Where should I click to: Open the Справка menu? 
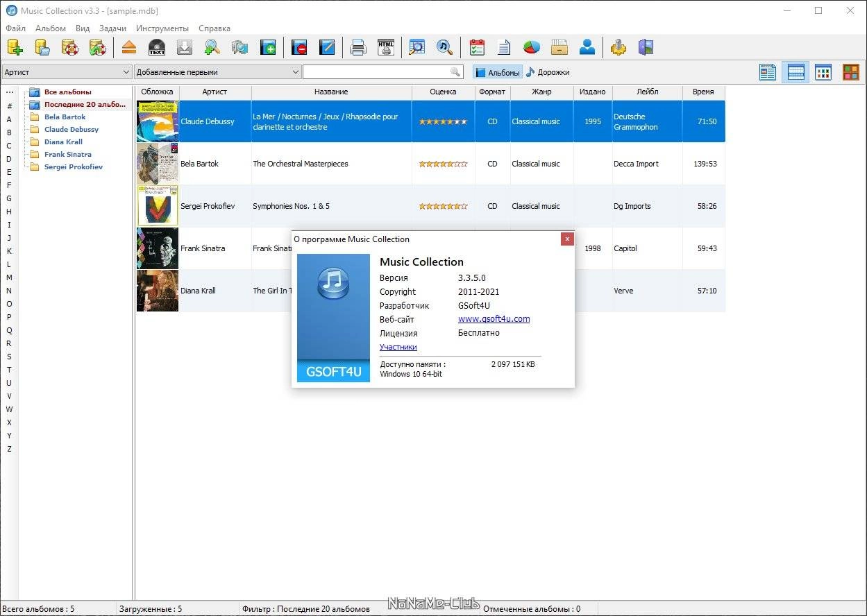click(214, 28)
